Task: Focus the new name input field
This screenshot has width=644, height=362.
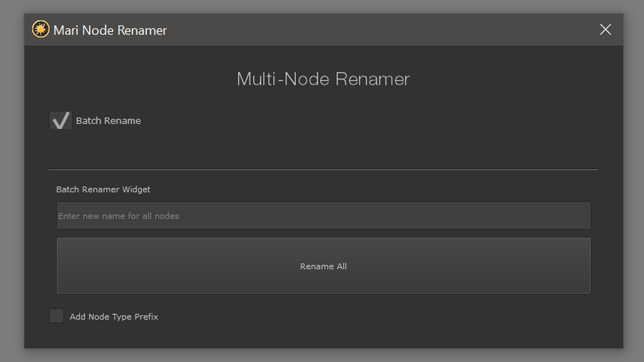Action: [323, 216]
